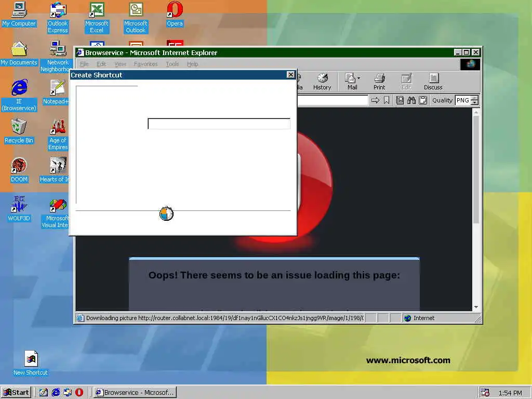Open the Edit menu in Internet Explorer
Screen dimensions: 532x399
coord(101,64)
